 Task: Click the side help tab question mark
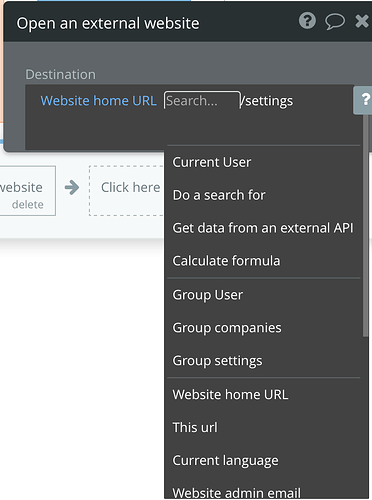tap(365, 100)
